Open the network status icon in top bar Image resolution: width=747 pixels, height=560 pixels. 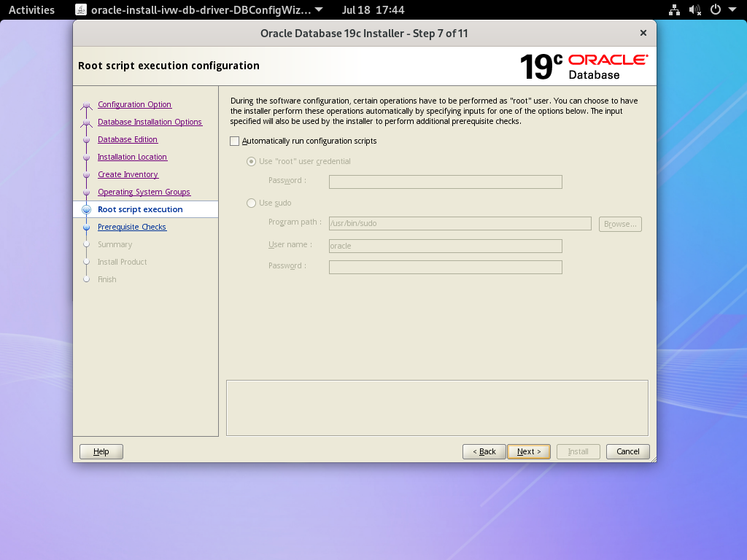click(x=674, y=10)
